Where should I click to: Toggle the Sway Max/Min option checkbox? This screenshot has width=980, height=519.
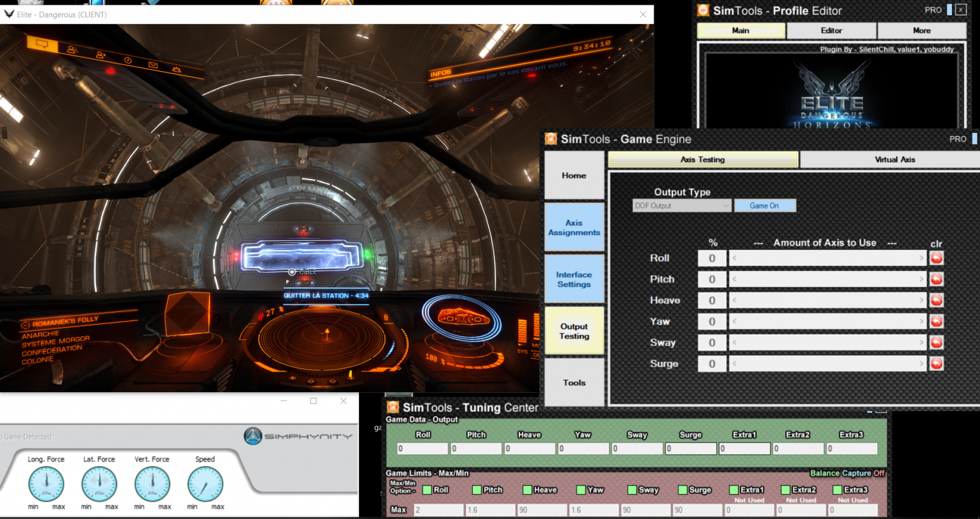click(x=632, y=490)
